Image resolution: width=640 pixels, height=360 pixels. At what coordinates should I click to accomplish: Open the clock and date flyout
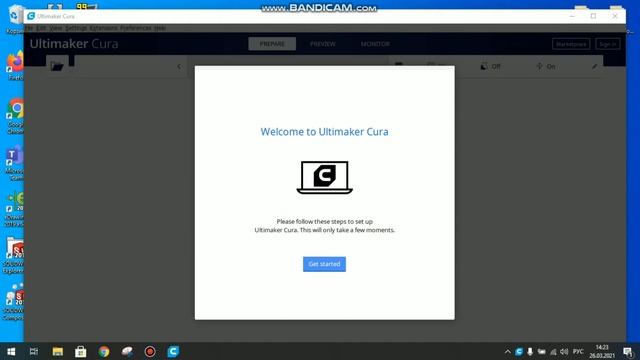(x=602, y=351)
